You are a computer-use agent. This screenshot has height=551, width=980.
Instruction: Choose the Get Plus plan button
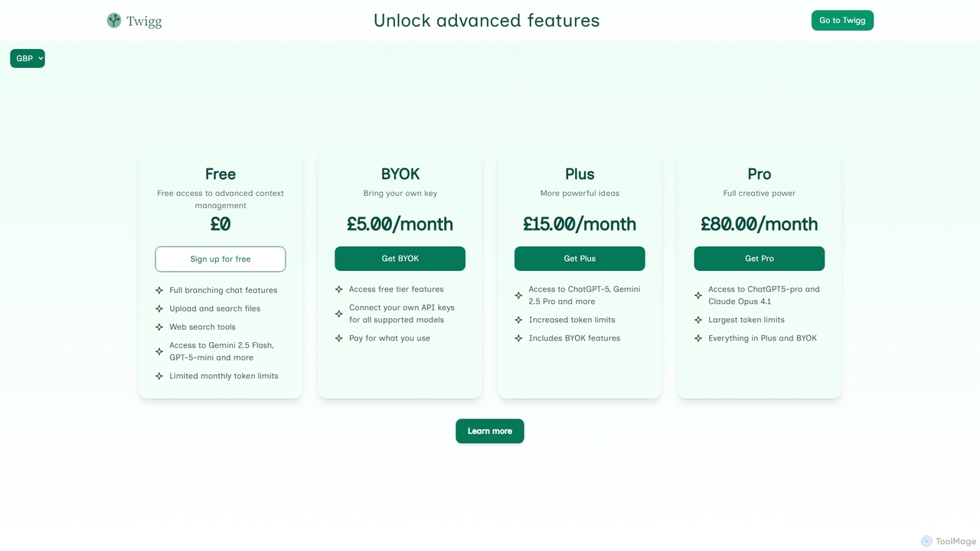(580, 259)
